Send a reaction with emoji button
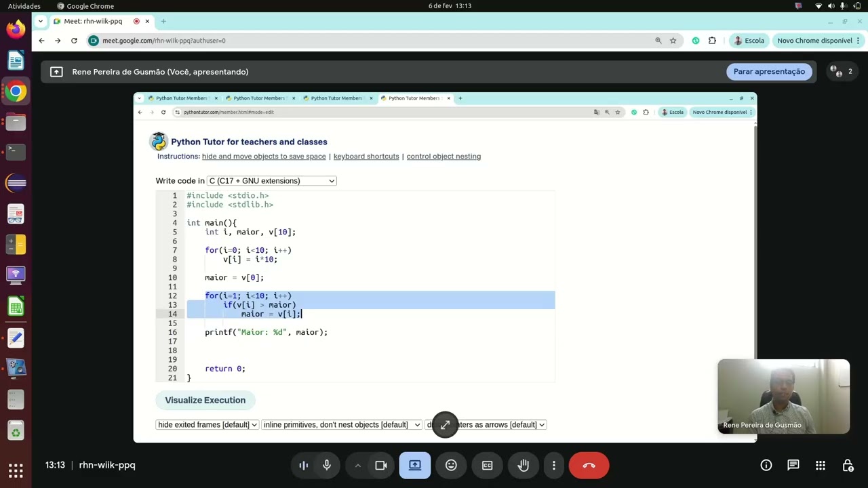The width and height of the screenshot is (868, 488). point(451,465)
